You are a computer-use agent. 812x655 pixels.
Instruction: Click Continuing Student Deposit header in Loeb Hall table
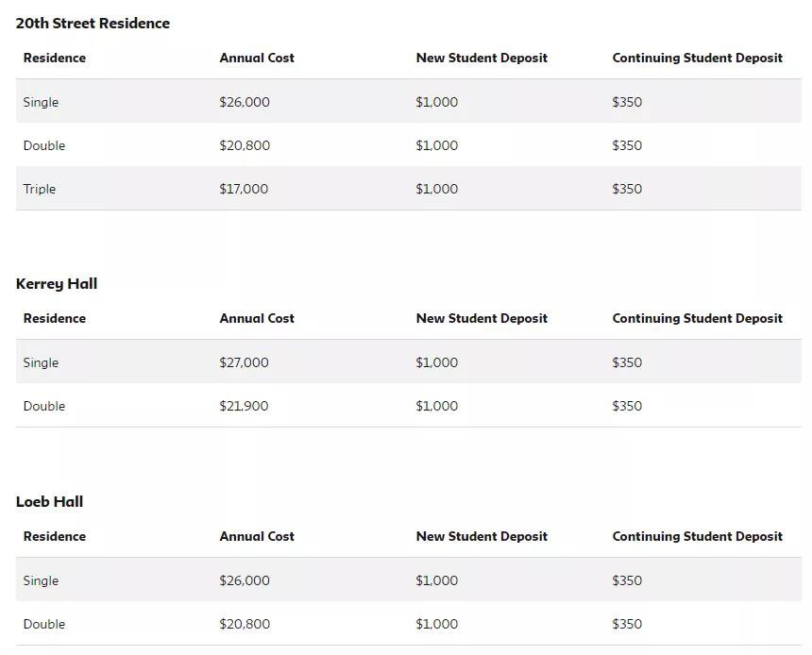tap(697, 536)
